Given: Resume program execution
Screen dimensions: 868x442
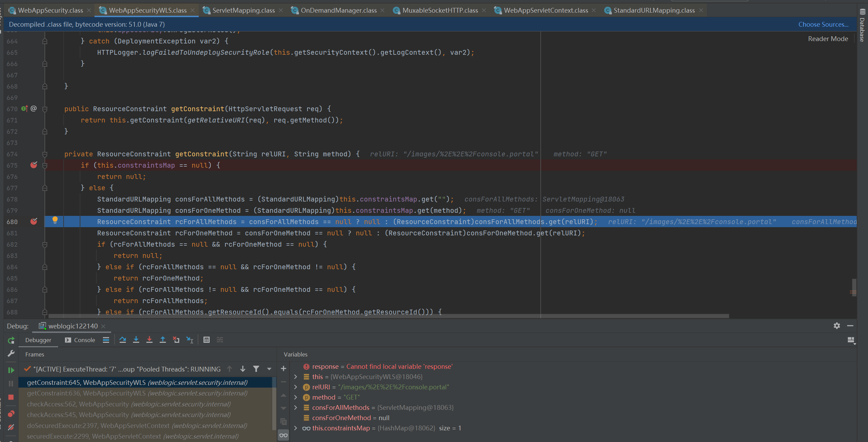Looking at the screenshot, I should 11,370.
